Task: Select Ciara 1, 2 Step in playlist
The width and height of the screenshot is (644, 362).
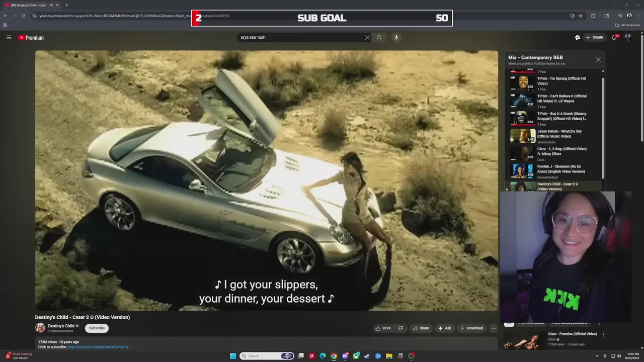Action: [x=553, y=153]
